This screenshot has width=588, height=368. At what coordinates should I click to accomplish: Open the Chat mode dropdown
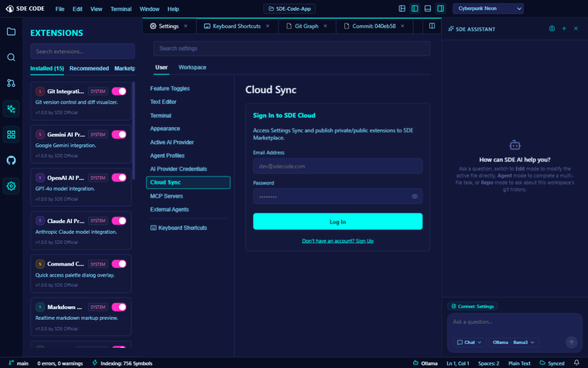470,342
